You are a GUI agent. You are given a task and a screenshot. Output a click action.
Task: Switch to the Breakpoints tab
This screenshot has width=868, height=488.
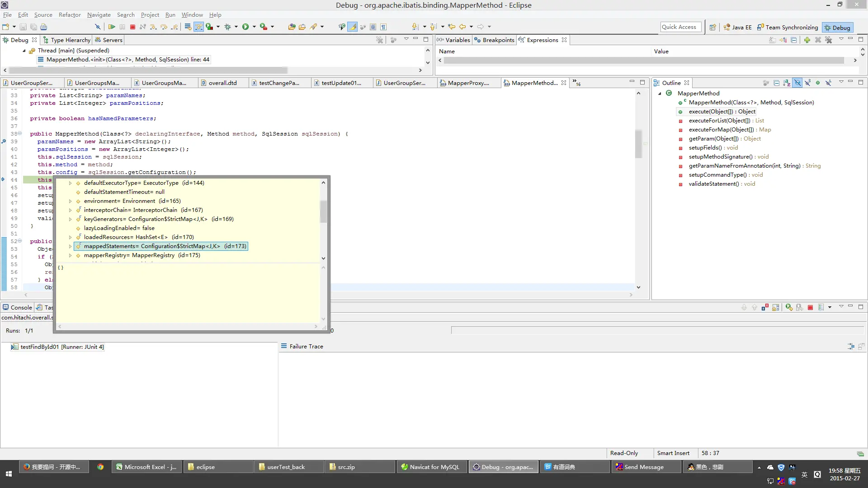tap(494, 40)
